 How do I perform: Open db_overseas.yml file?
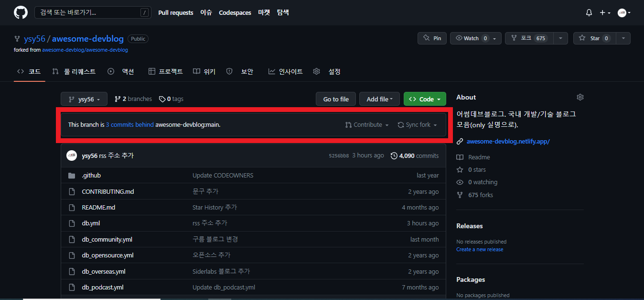click(104, 271)
